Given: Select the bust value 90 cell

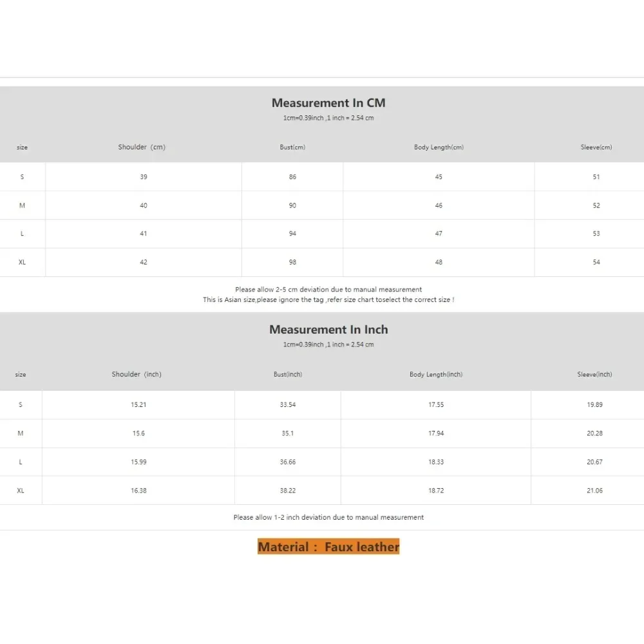Looking at the screenshot, I should pos(292,205).
